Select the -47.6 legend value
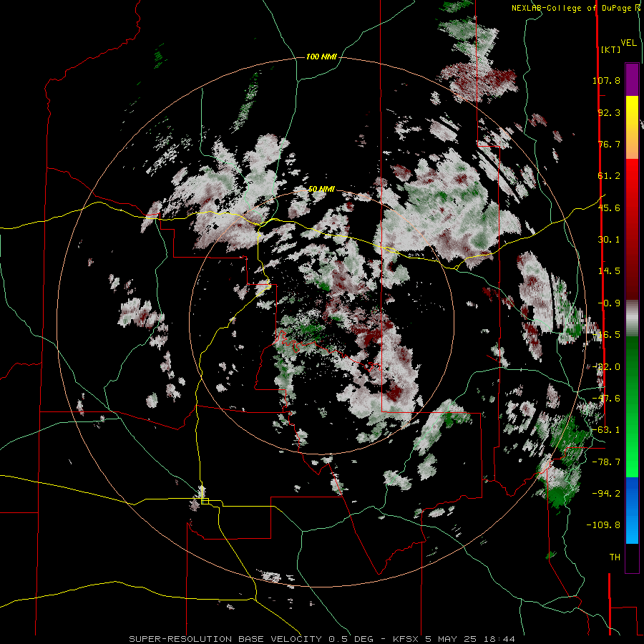 [x=606, y=399]
